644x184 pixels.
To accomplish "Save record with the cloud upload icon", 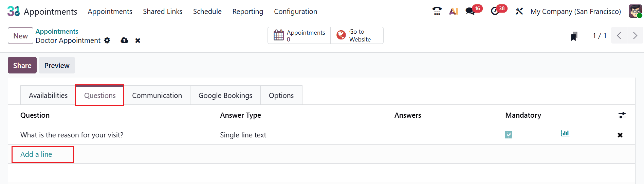I will click(x=125, y=40).
